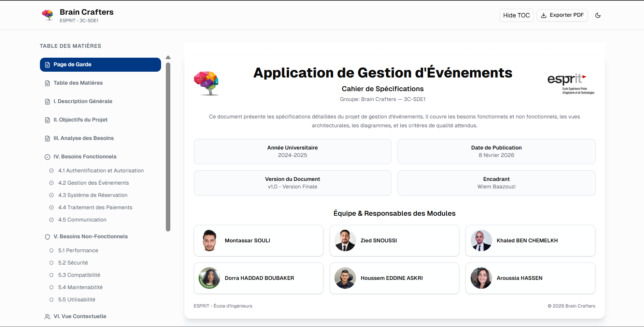Select the people icon beside VI. Vue Contextuelle

(47, 316)
